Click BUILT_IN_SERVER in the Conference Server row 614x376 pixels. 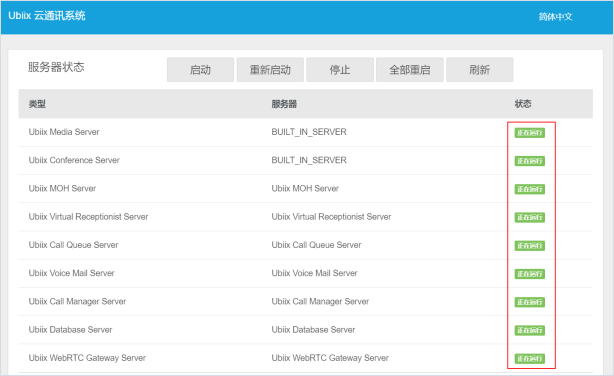(309, 160)
